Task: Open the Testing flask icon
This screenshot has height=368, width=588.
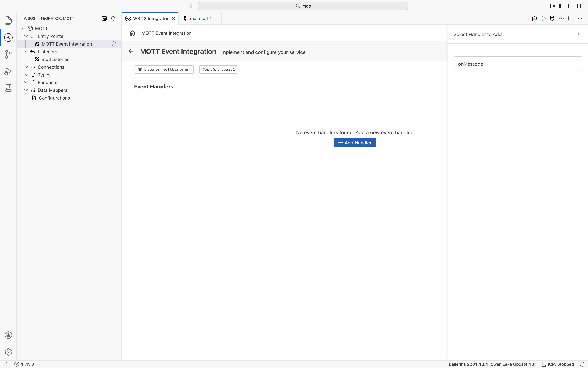Action: [x=8, y=88]
